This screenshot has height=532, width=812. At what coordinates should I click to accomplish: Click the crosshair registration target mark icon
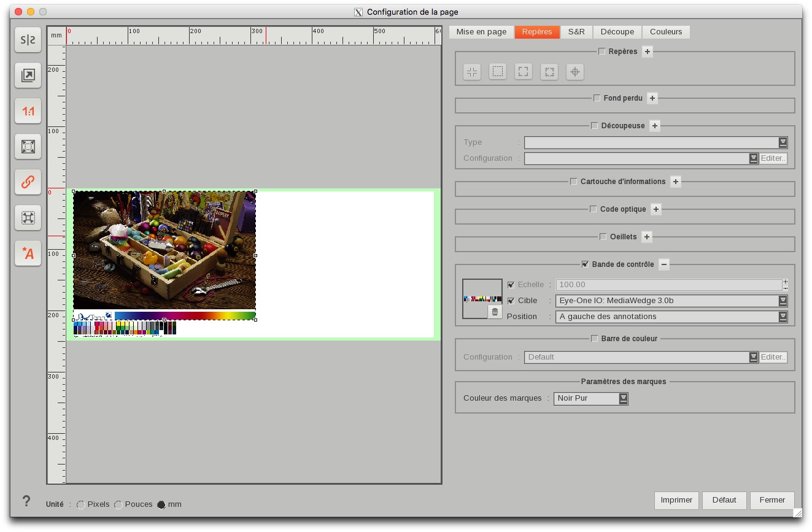coord(574,72)
